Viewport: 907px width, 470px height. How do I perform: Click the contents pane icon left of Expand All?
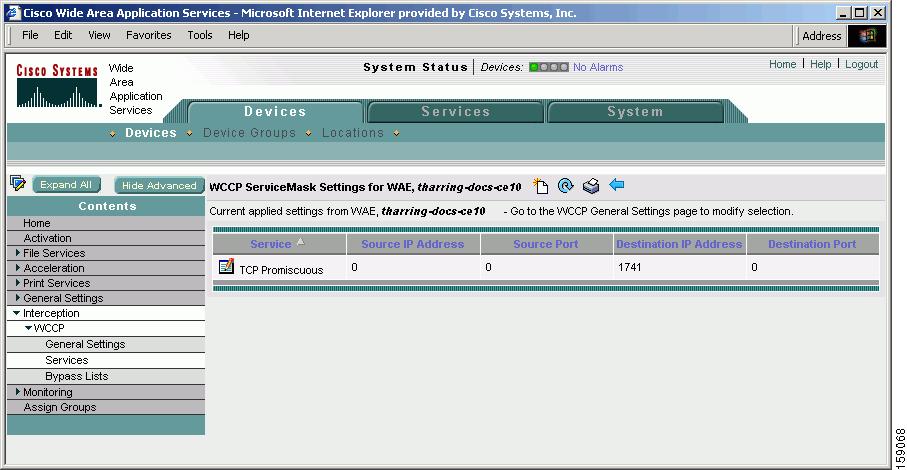coord(18,184)
